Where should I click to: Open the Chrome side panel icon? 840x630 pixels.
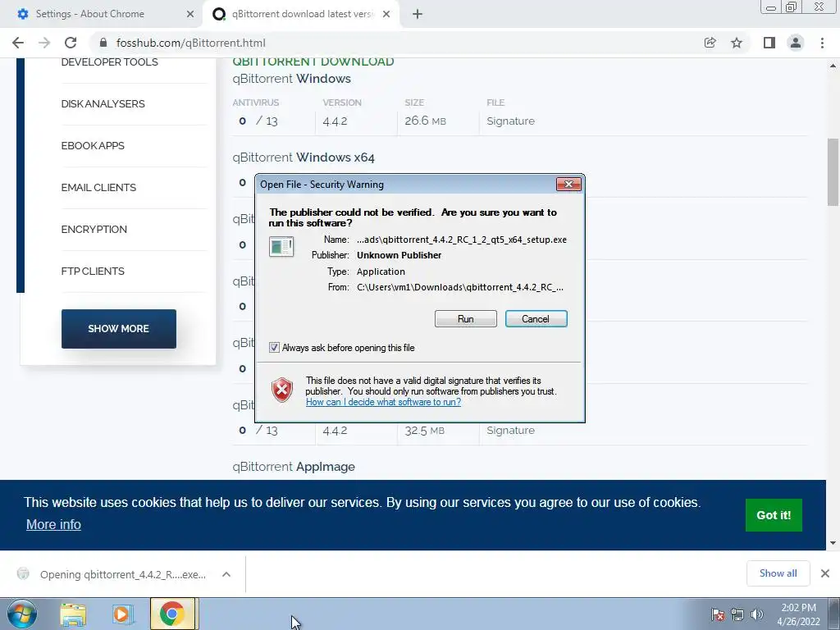[x=769, y=43]
